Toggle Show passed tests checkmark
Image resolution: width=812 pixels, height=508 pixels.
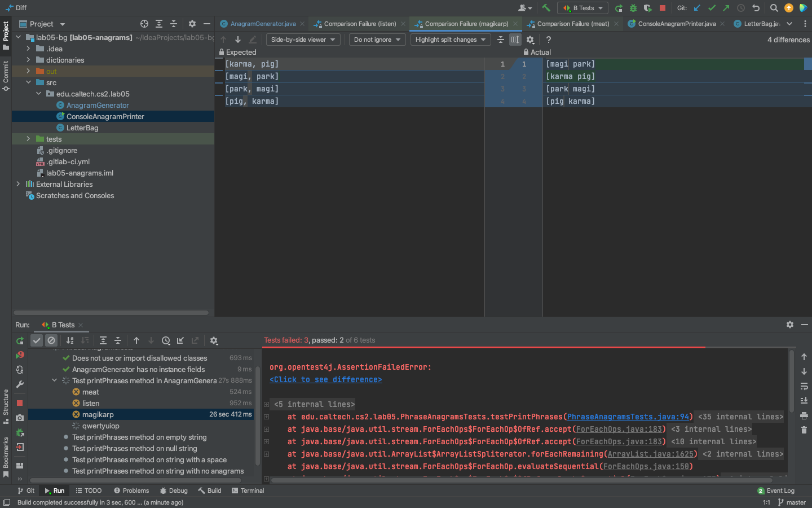point(37,340)
